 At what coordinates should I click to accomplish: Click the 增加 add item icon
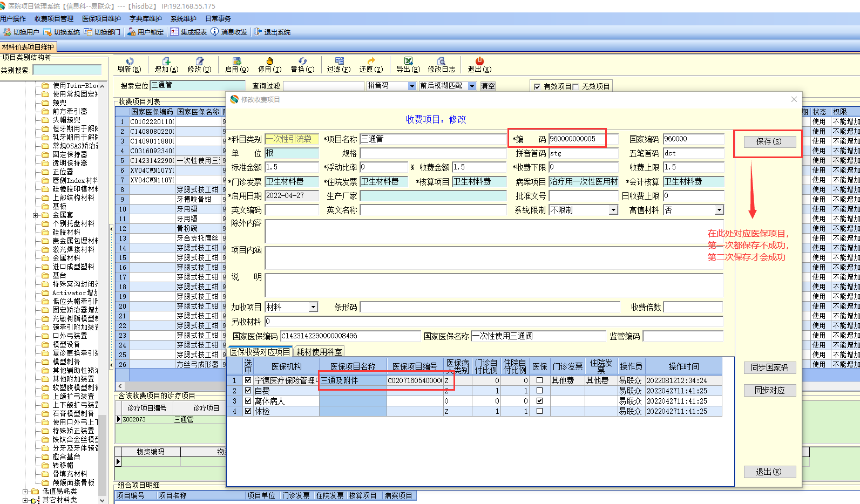point(166,61)
